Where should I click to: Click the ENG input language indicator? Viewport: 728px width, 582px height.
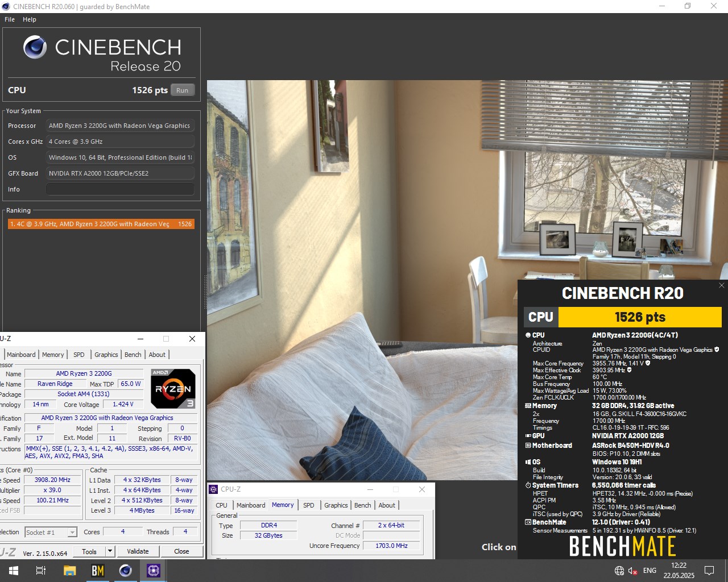650,571
